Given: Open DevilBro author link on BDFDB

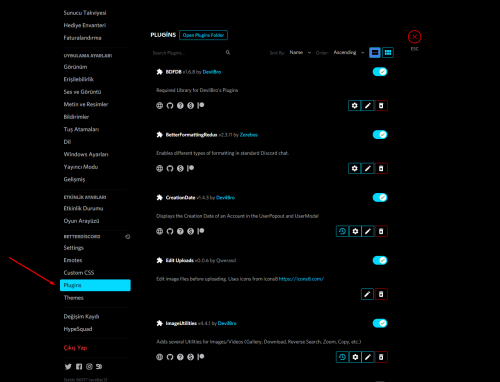Looking at the screenshot, I should [212, 72].
